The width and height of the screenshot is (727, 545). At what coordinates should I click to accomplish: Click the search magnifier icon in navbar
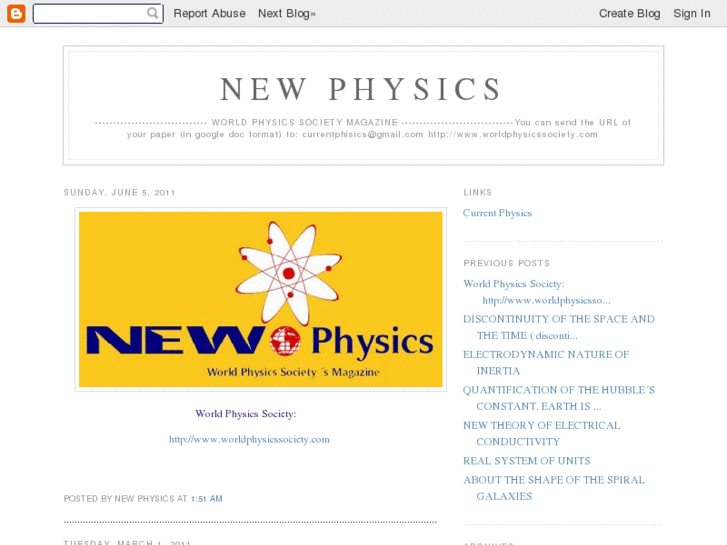coord(153,13)
